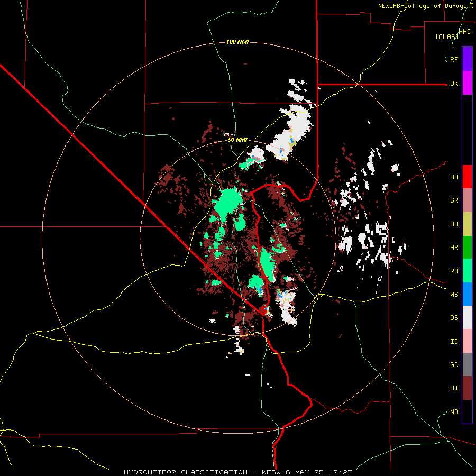
Task: Click the ND black legend swatch
Action: [x=467, y=411]
